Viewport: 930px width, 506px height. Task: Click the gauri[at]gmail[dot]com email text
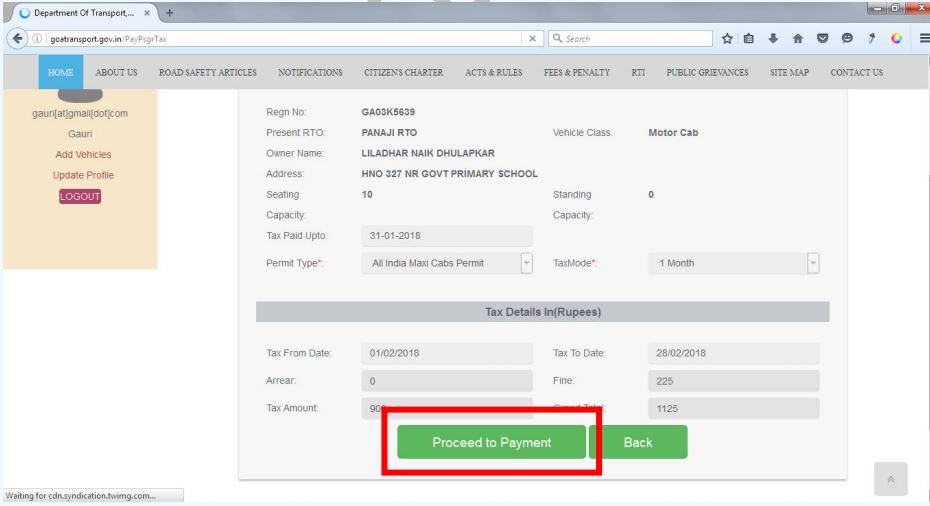[80, 113]
